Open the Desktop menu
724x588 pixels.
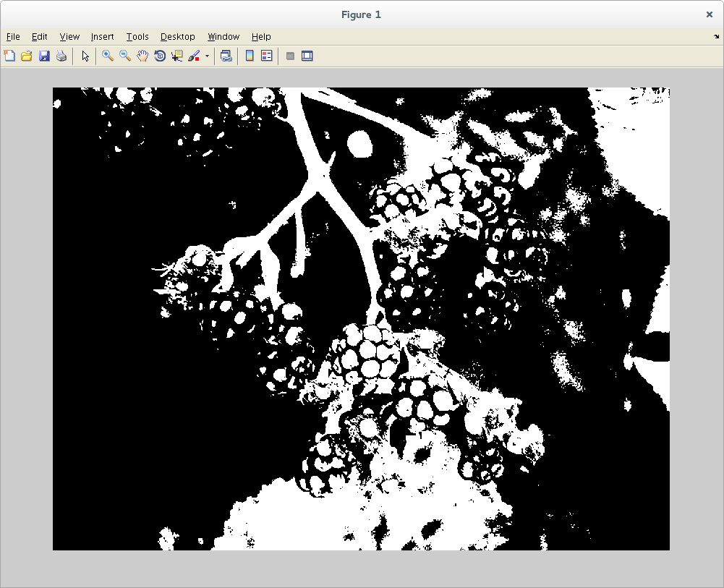177,36
